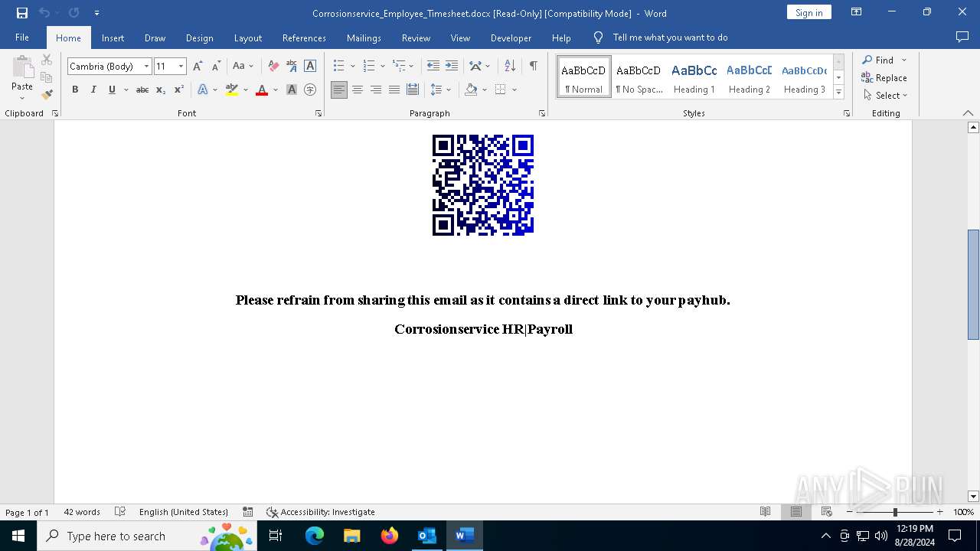The width and height of the screenshot is (980, 551).
Task: Toggle italic formatting
Action: tap(93, 90)
